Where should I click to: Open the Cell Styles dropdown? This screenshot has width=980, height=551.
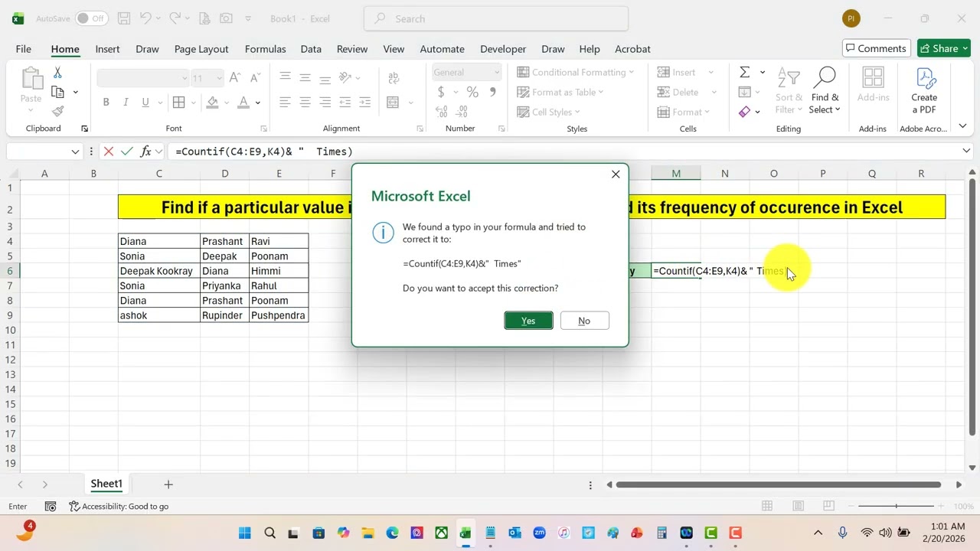(549, 112)
